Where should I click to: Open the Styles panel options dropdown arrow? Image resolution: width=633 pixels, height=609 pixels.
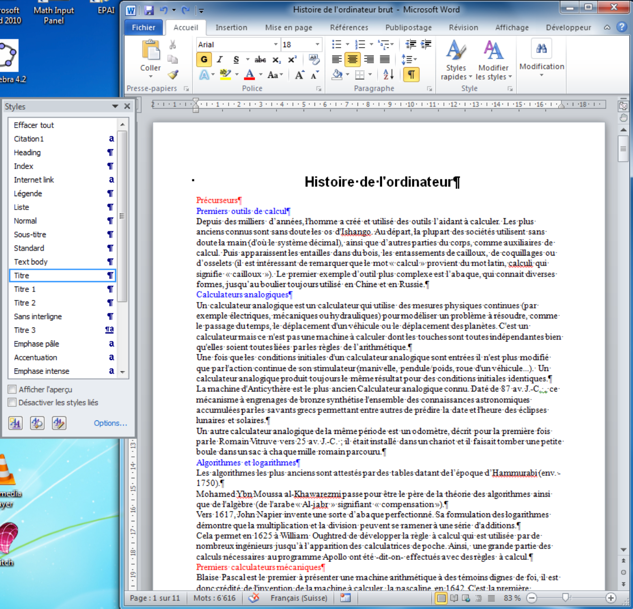tap(114, 106)
